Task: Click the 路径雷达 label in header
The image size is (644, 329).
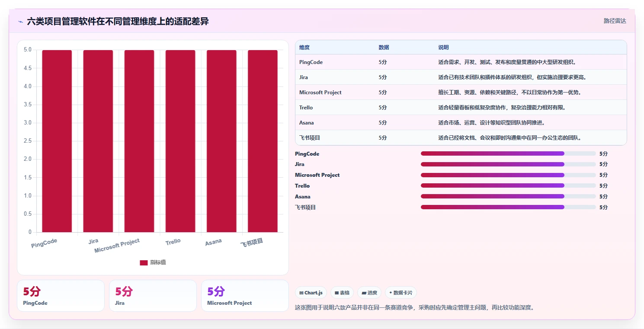Action: click(x=615, y=21)
